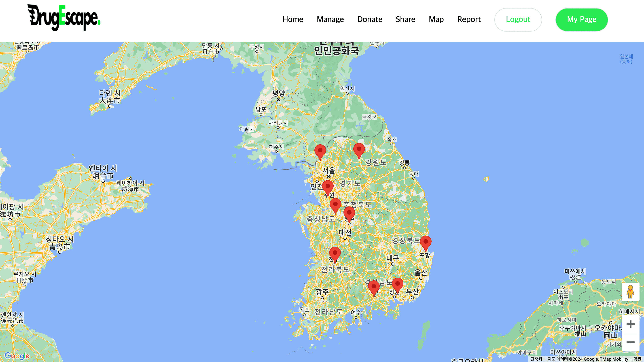Open Street View pegman icon
This screenshot has height=362, width=644.
pos(630,292)
